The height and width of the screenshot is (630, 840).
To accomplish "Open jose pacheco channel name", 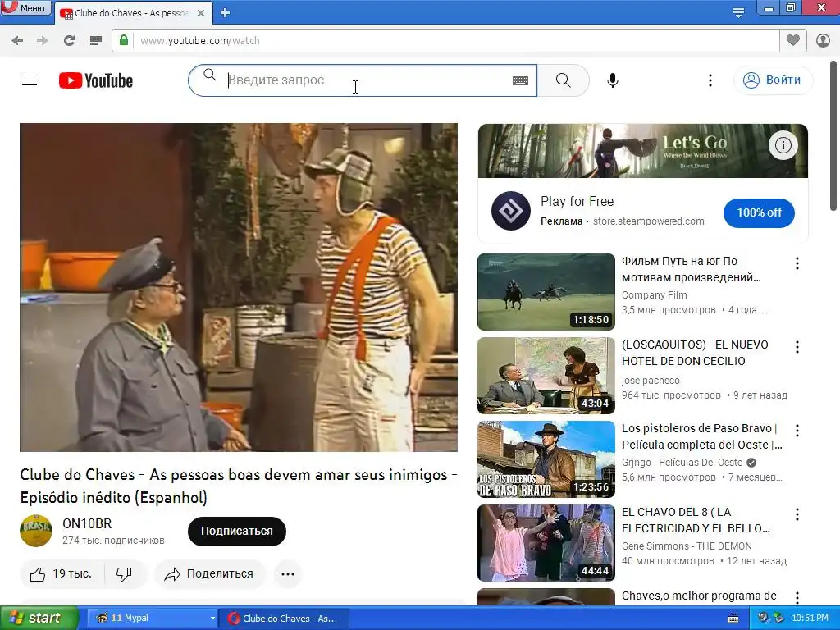I will 651,381.
